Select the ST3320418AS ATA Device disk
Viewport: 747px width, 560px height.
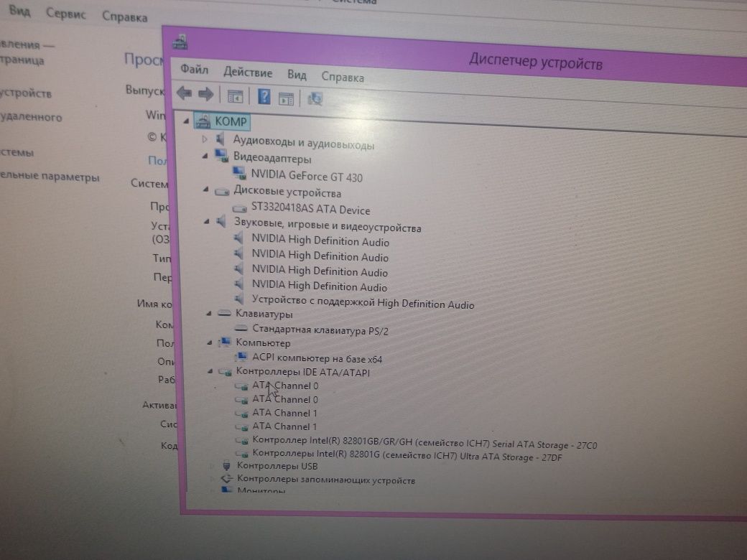pyautogui.click(x=310, y=209)
